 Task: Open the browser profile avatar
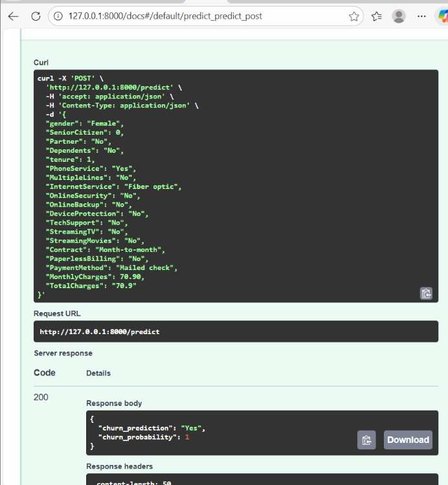(x=399, y=16)
